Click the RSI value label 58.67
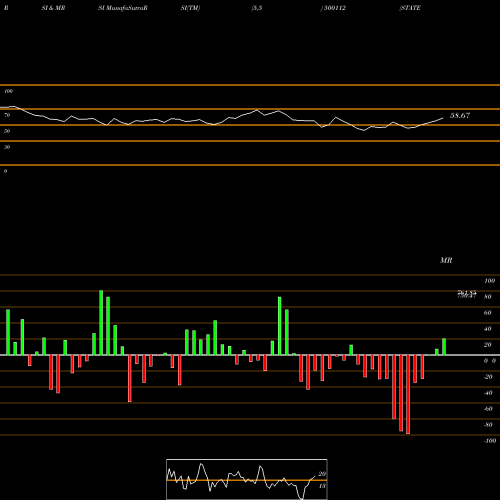The height and width of the screenshot is (500, 500). [460, 116]
